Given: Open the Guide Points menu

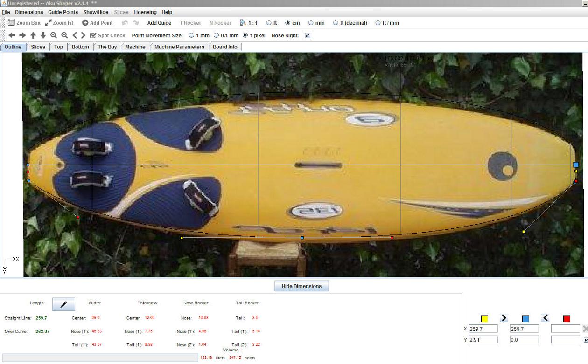Looking at the screenshot, I should tap(63, 12).
